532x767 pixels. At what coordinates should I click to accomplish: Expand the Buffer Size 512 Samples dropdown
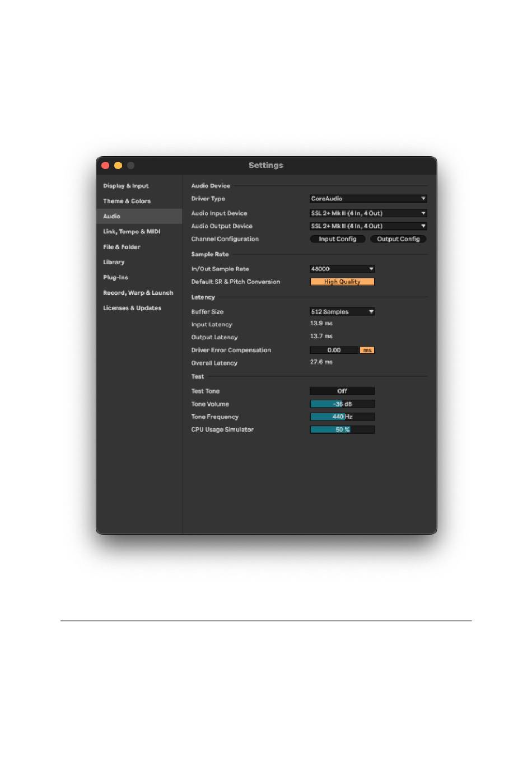[342, 312]
